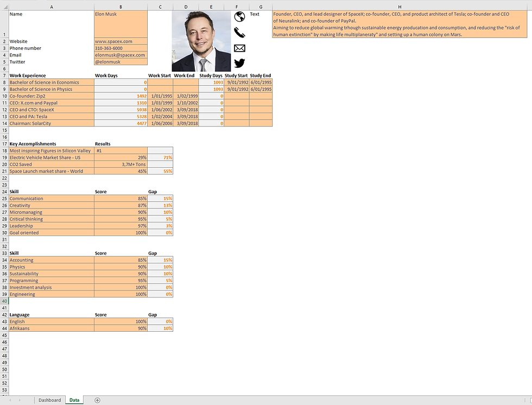Screen dimensions: 532x405
Task: Click the cell with www.spacex.com
Action: point(121,41)
